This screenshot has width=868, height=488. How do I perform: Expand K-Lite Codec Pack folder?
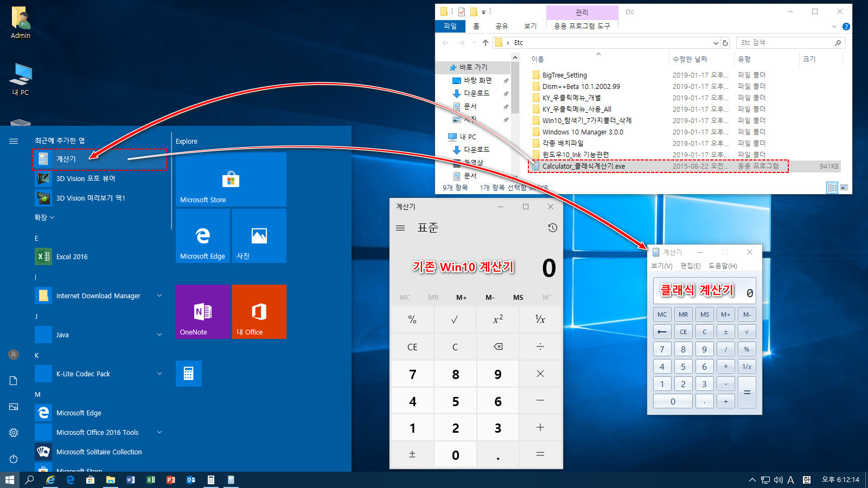(159, 374)
